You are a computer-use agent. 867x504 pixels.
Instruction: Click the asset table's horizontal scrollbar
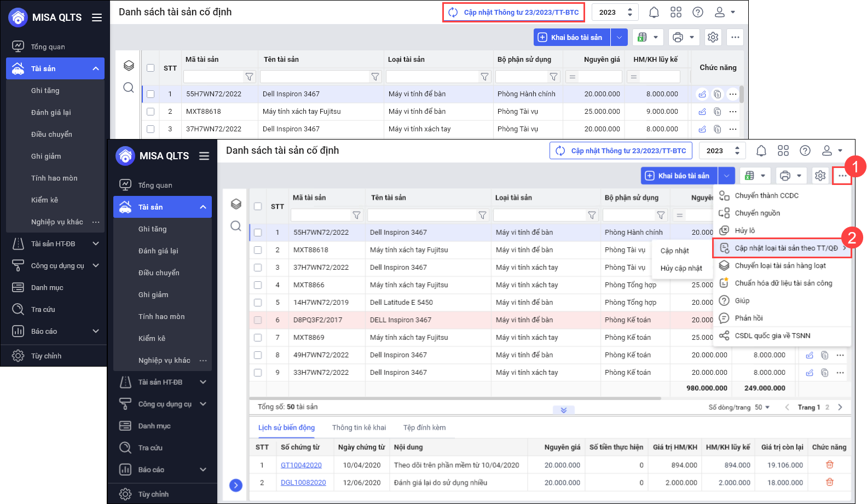[454, 398]
